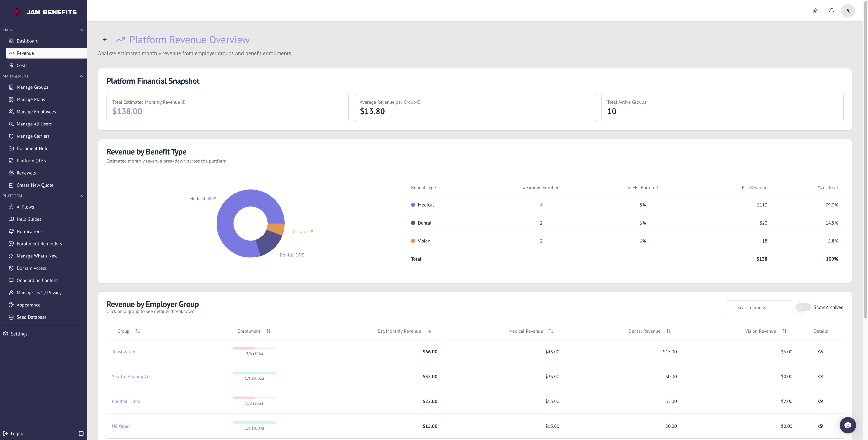Click the notification bell icon

pyautogui.click(x=831, y=11)
